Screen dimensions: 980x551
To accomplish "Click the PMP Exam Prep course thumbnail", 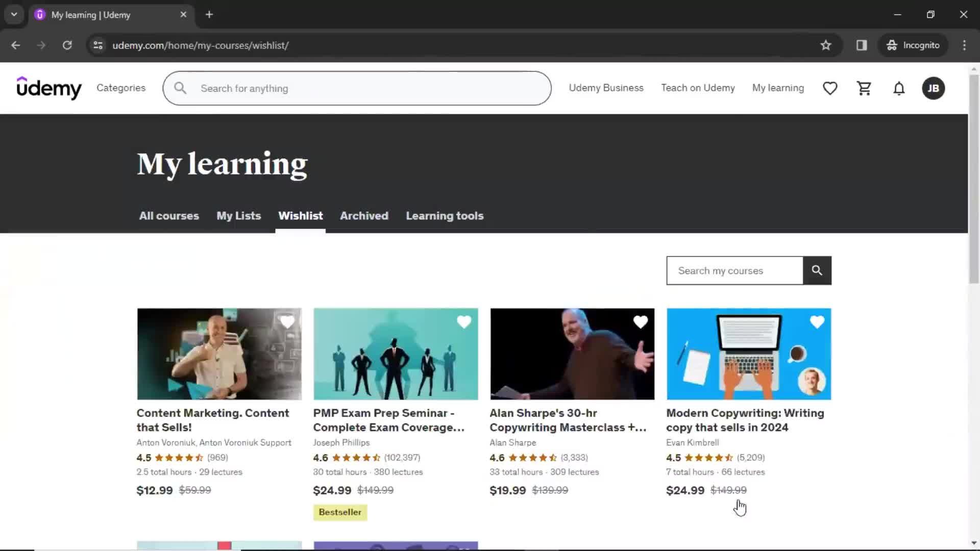I will 396,354.
